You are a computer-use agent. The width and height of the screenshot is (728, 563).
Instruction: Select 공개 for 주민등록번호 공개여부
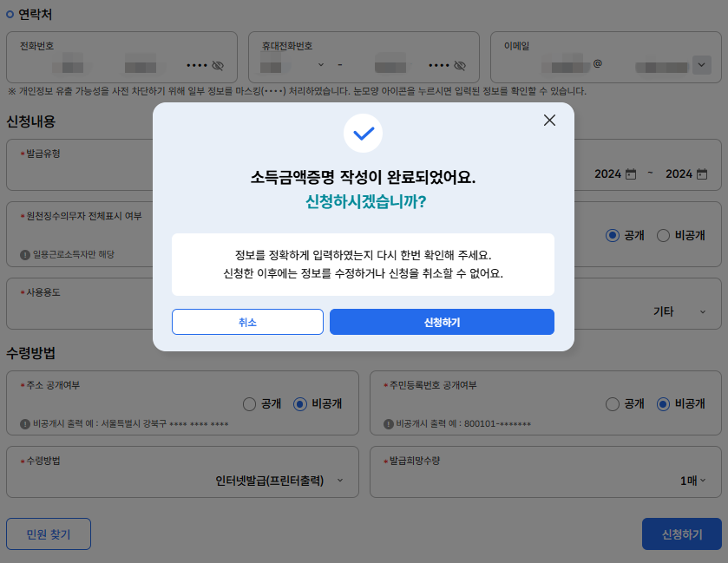(613, 403)
